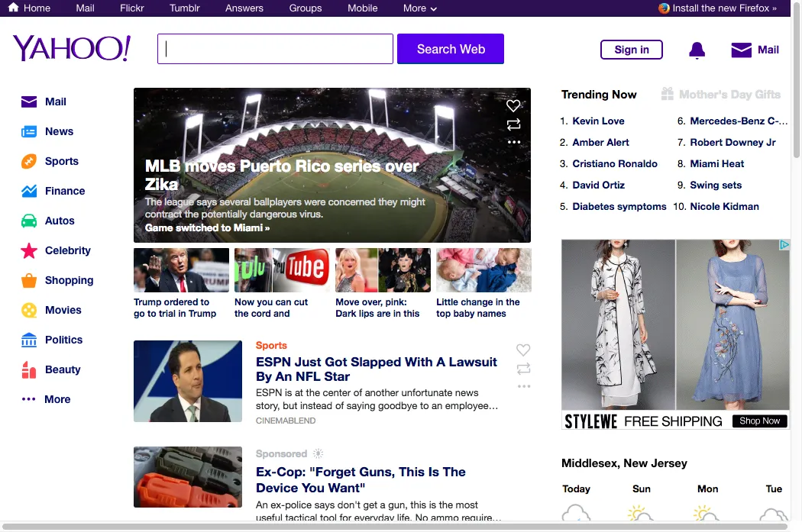Open Hulu YouTube cut the cord thumbnail
The image size is (802, 532).
tap(282, 270)
